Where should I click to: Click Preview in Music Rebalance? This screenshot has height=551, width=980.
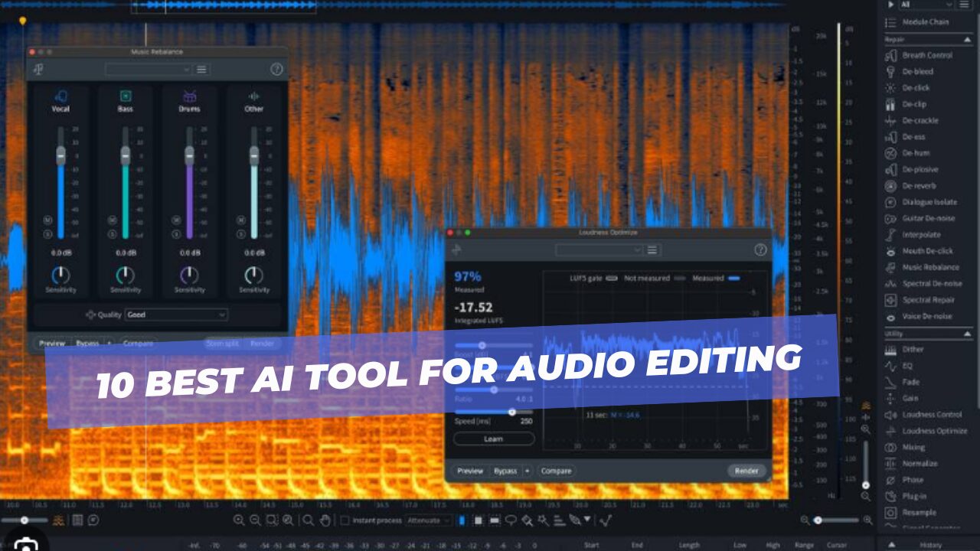(x=52, y=344)
